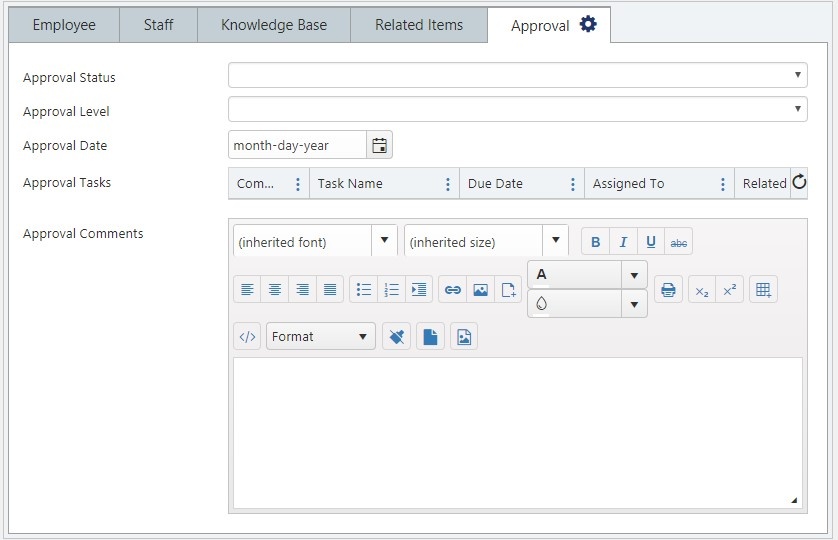
Task: Open the Approval Status dropdown
Action: click(x=517, y=75)
